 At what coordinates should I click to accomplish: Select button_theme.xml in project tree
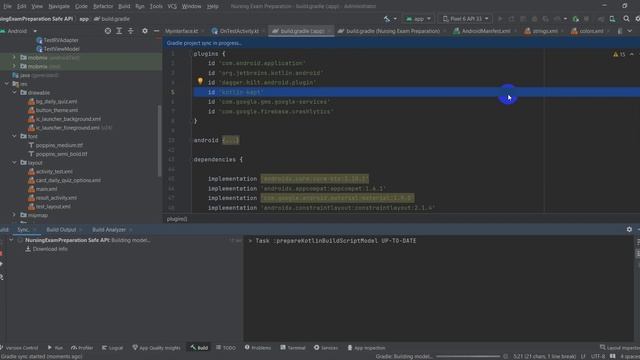[x=57, y=110]
